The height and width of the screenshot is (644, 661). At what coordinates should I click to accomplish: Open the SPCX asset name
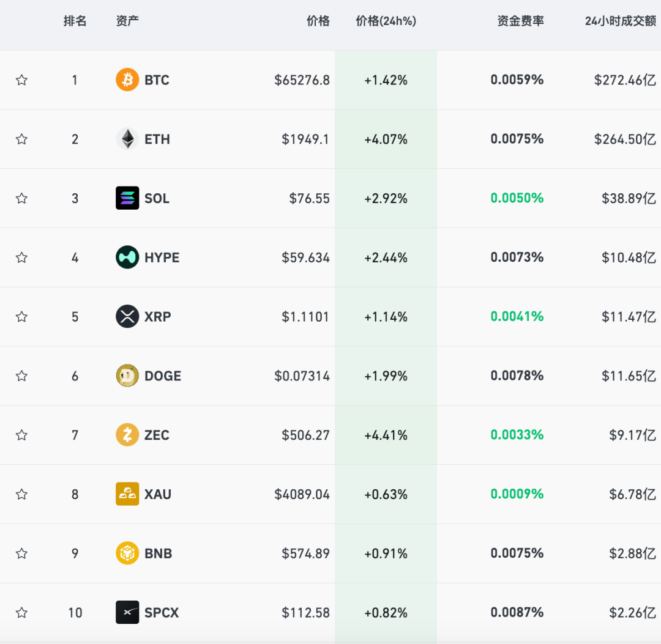click(162, 612)
